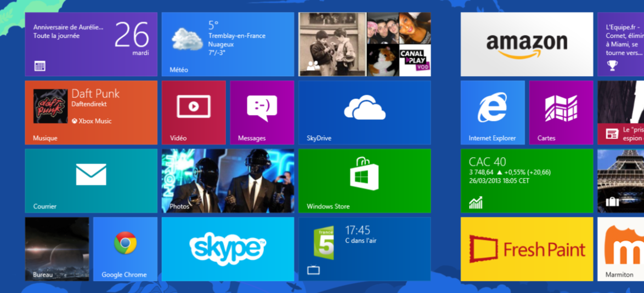
Task: Click the SkyDrive label text
Action: point(319,139)
